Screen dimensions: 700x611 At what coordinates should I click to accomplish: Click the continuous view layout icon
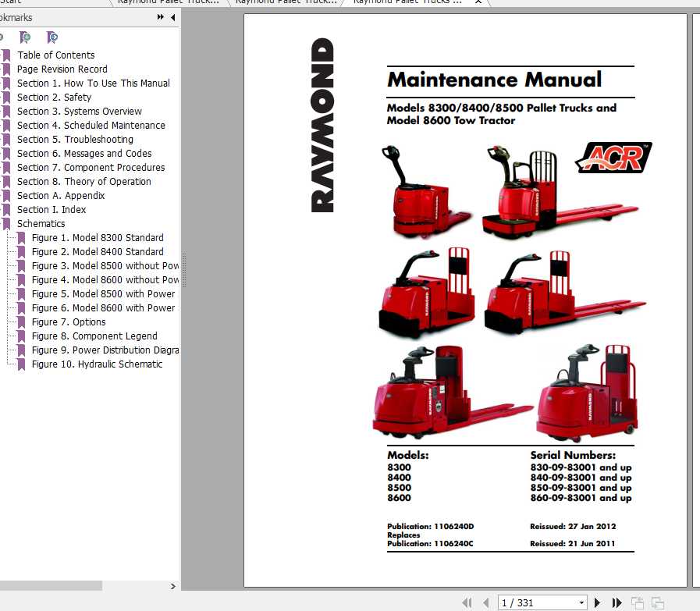coord(658,603)
